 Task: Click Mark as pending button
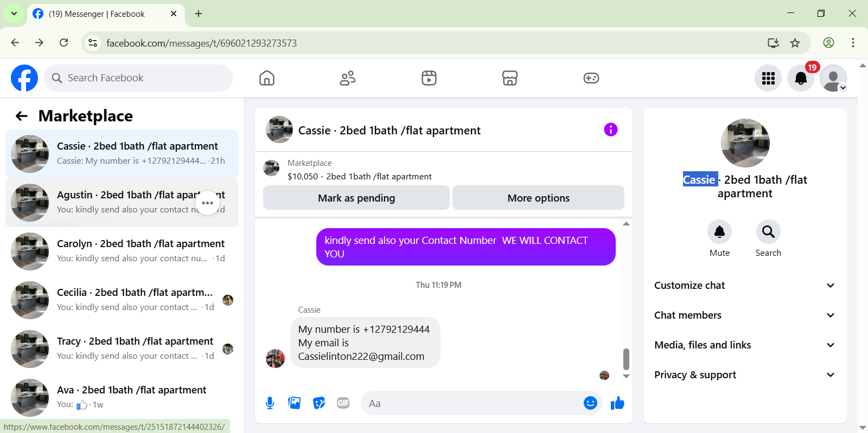point(356,198)
